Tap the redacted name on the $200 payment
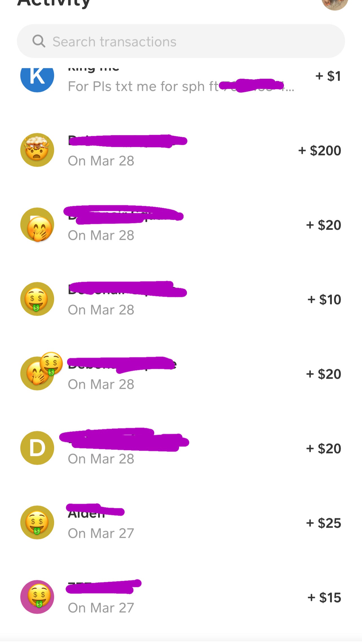The image size is (362, 644). pos(127,141)
